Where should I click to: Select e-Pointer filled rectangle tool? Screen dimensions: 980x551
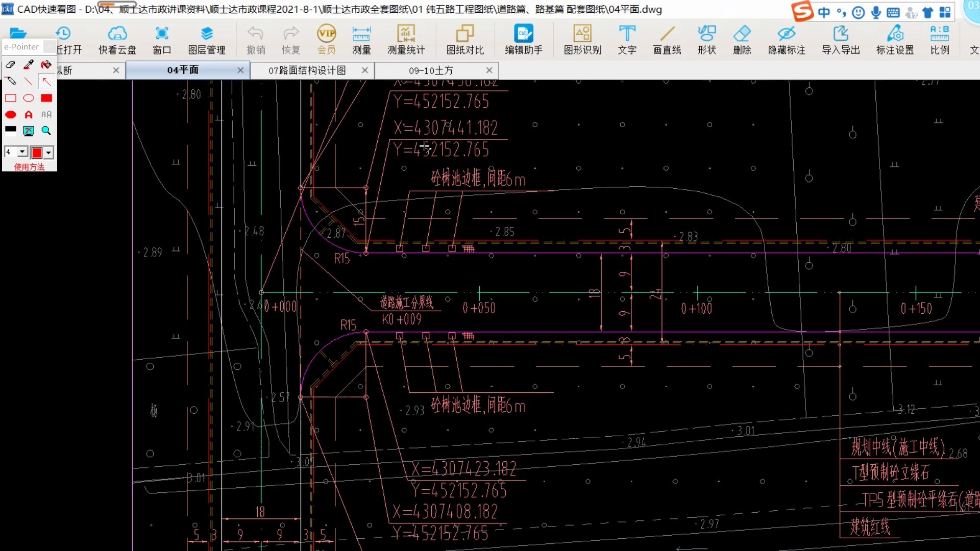(46, 98)
